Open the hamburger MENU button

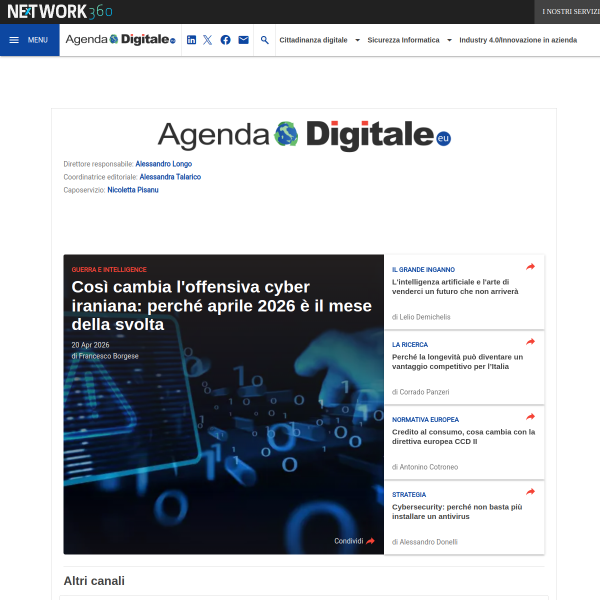pyautogui.click(x=29, y=40)
